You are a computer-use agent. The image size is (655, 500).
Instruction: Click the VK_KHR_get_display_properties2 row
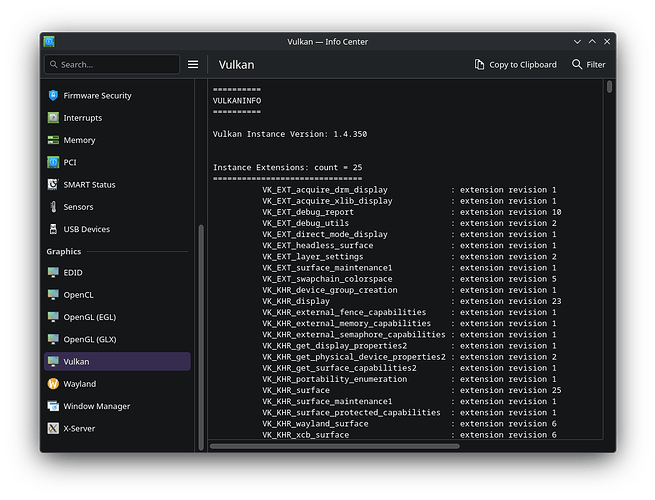[409, 346]
